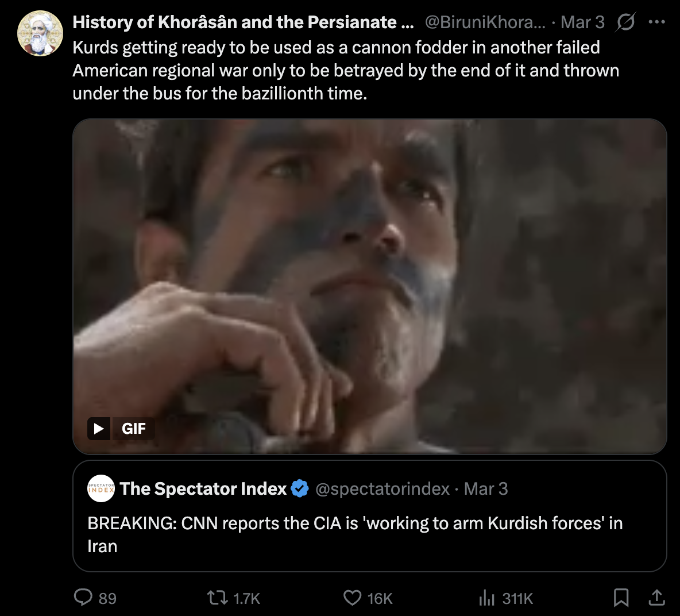
Task: Play the GIF with the play button
Action: point(99,429)
